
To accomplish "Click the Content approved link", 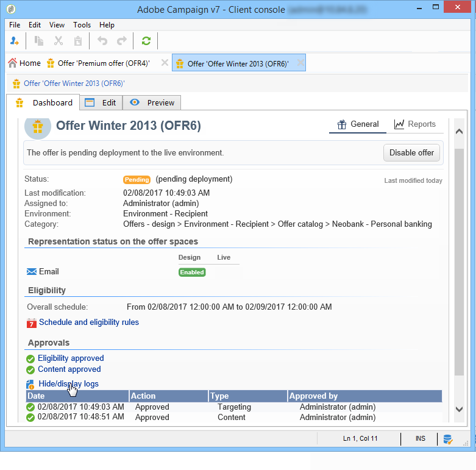I will (69, 369).
